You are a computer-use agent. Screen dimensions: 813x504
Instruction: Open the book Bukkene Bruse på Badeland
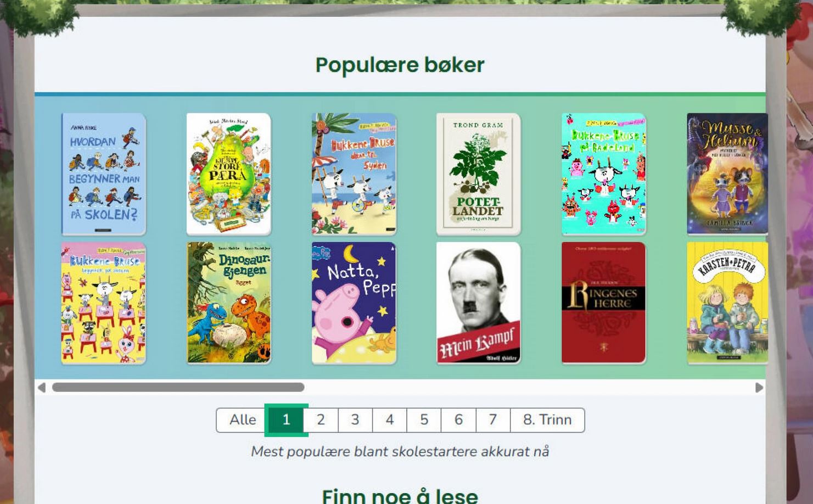pos(604,174)
